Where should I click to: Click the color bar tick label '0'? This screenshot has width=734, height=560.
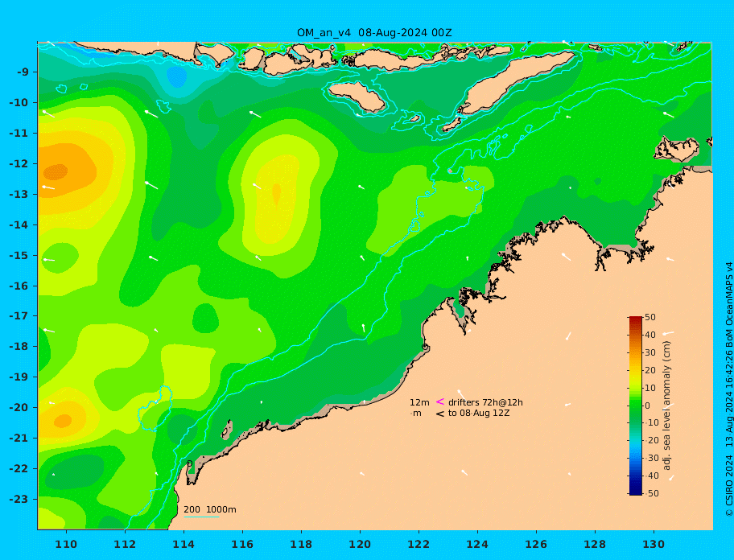[x=647, y=406]
